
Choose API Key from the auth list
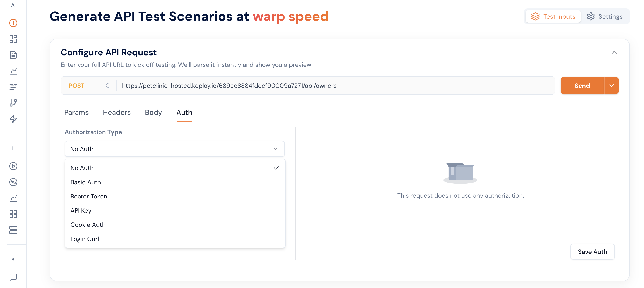tap(81, 211)
